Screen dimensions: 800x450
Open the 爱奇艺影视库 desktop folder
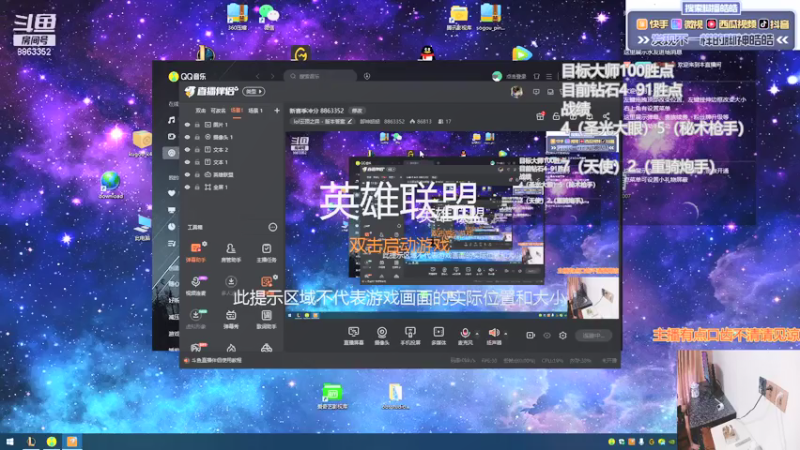pyautogui.click(x=332, y=397)
